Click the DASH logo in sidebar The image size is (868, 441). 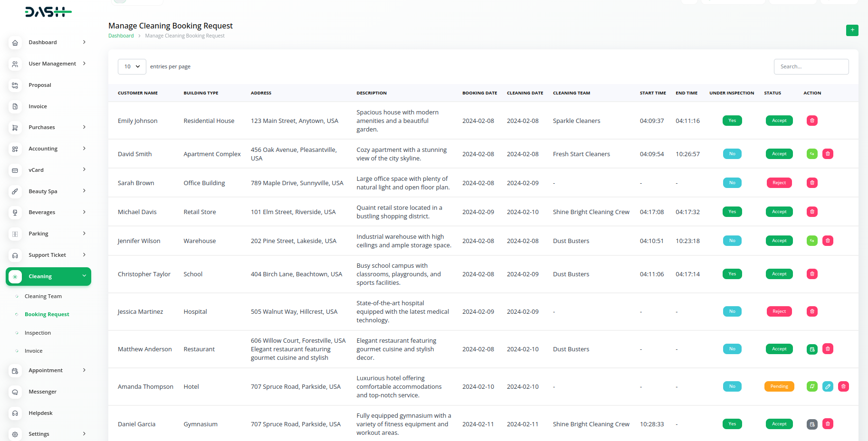click(x=48, y=12)
